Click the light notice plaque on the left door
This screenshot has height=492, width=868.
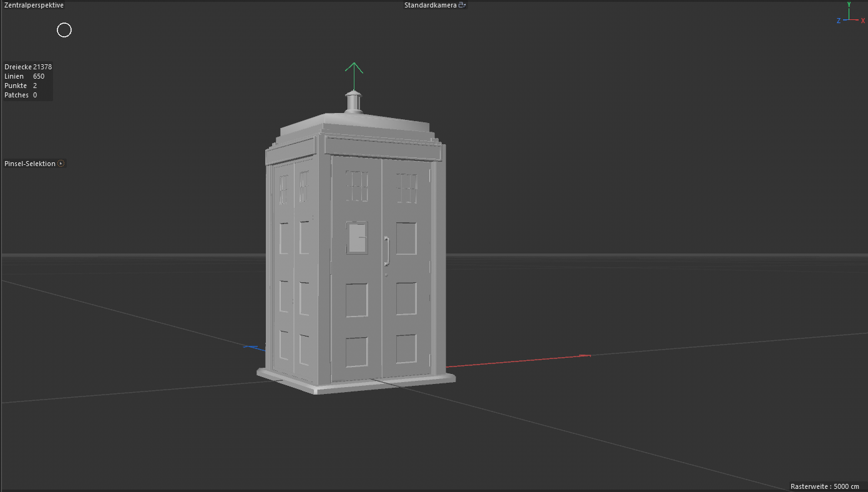click(357, 237)
